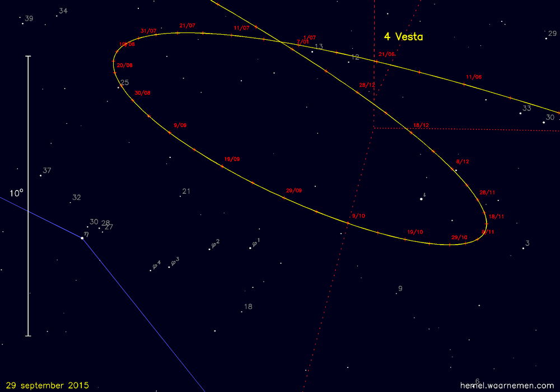Image resolution: width=560 pixels, height=392 pixels.
Task: Select the star labeled η (eta)
Action: [82, 238]
